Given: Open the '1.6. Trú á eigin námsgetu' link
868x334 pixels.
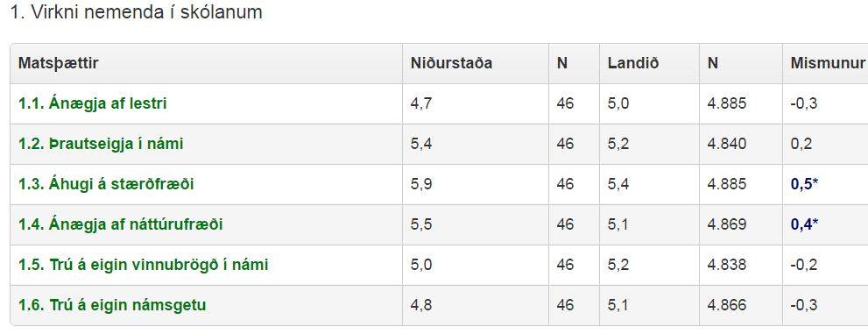Looking at the screenshot, I should click(x=112, y=305).
